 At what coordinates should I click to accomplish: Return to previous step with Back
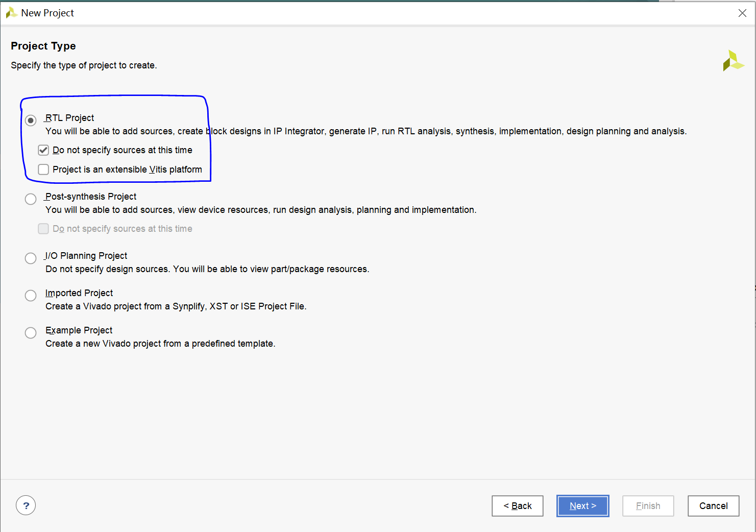click(518, 506)
